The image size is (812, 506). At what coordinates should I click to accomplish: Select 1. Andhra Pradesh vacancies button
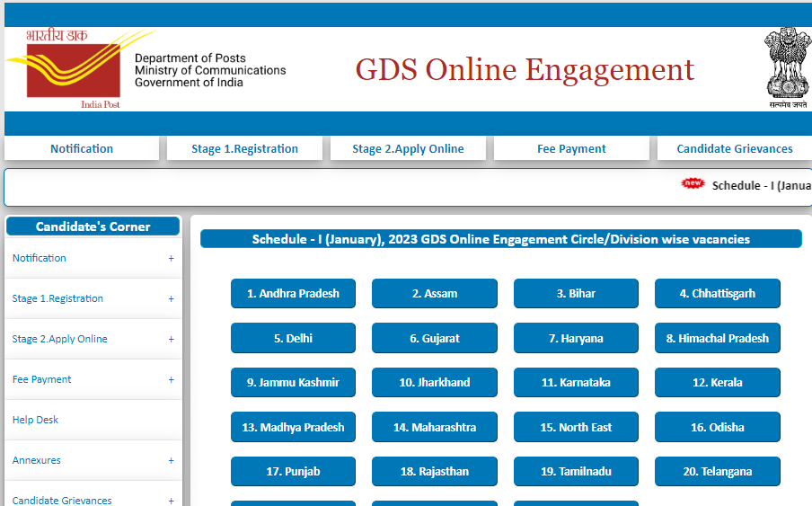(293, 294)
